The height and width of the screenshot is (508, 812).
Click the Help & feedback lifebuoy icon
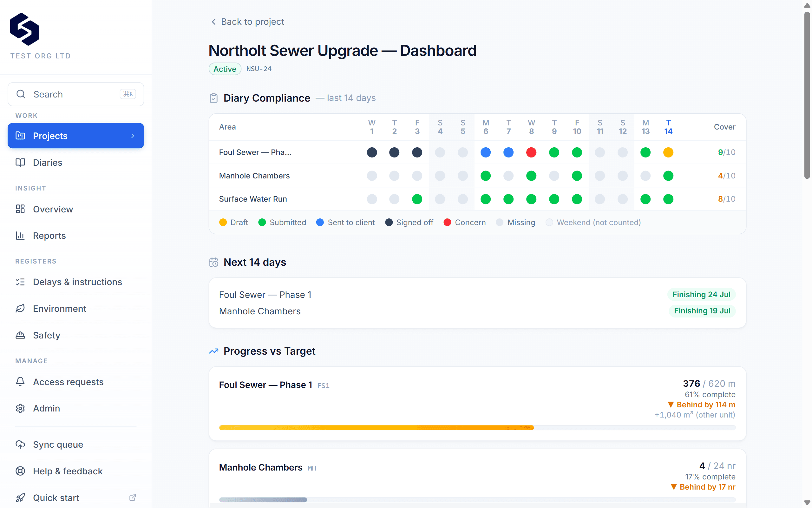click(21, 471)
